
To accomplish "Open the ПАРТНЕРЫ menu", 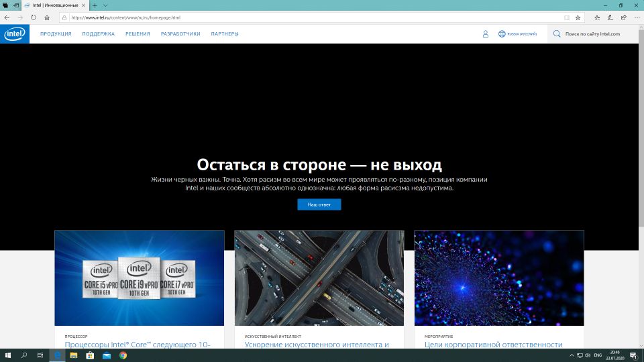I will (225, 34).
